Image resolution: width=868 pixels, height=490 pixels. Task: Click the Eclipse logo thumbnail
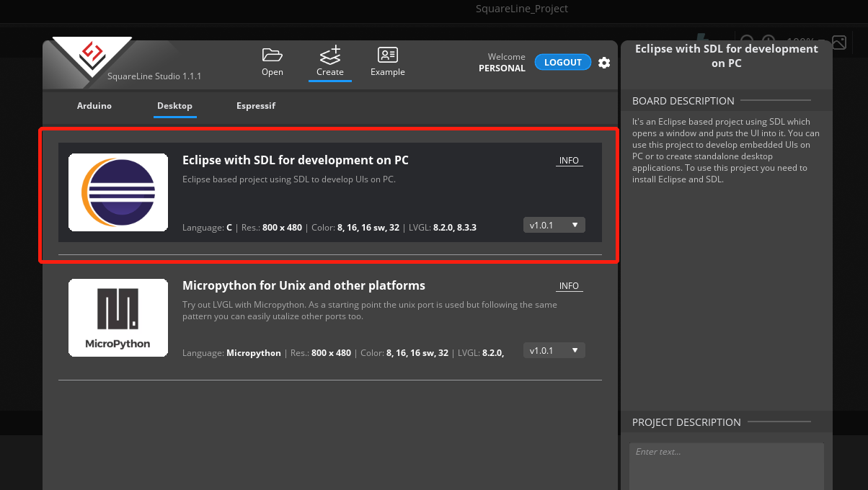click(x=118, y=192)
